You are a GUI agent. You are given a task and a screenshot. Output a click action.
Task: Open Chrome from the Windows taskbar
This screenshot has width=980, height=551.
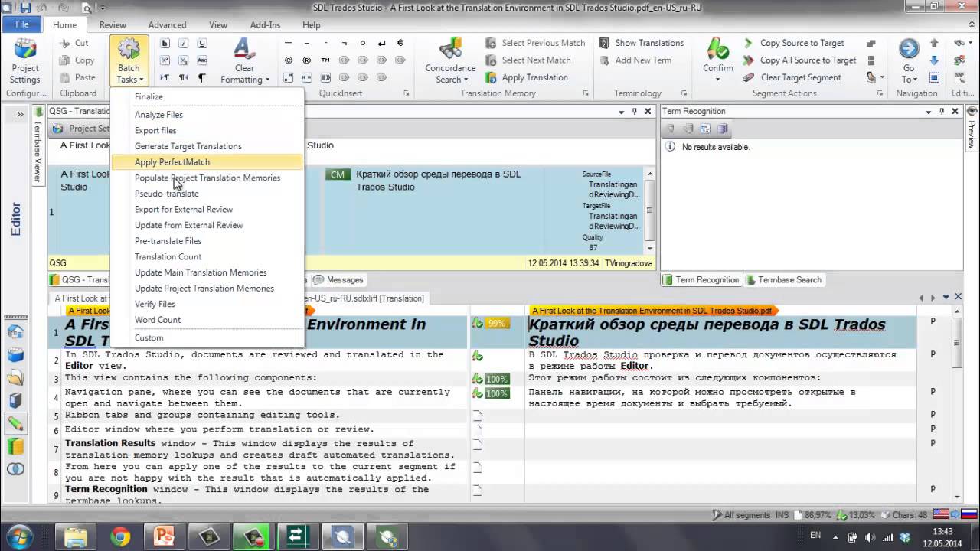pyautogui.click(x=120, y=536)
